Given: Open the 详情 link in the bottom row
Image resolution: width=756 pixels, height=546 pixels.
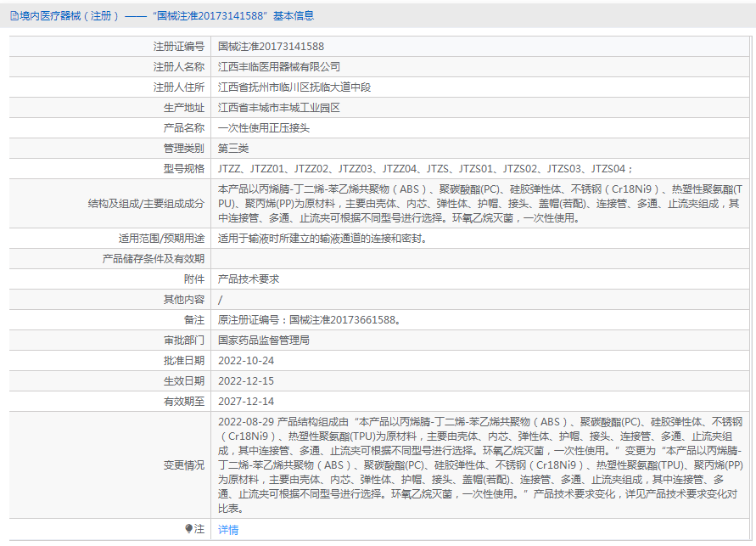Looking at the screenshot, I should point(228,530).
